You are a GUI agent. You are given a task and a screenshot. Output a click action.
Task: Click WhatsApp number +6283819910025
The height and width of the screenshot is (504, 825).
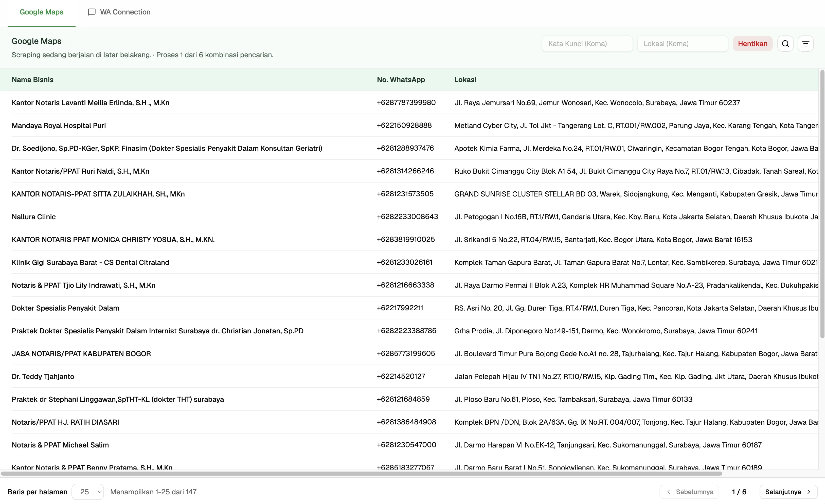[406, 239]
